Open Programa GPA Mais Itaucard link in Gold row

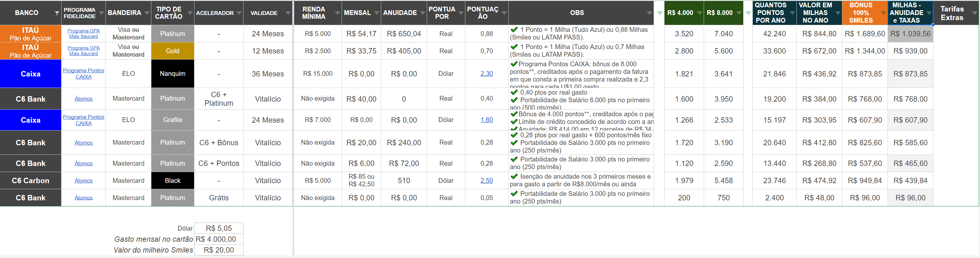(84, 51)
